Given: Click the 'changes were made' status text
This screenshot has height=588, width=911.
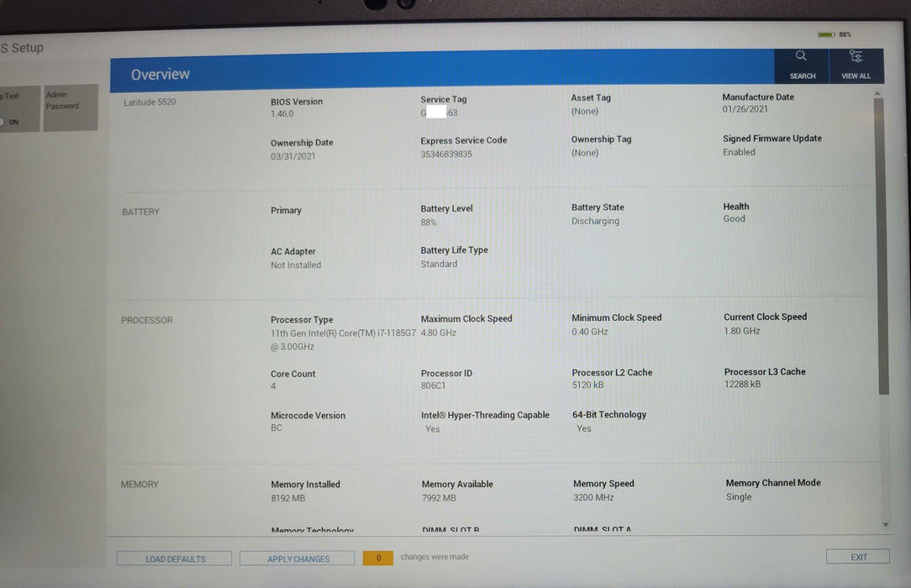Looking at the screenshot, I should pos(434,557).
